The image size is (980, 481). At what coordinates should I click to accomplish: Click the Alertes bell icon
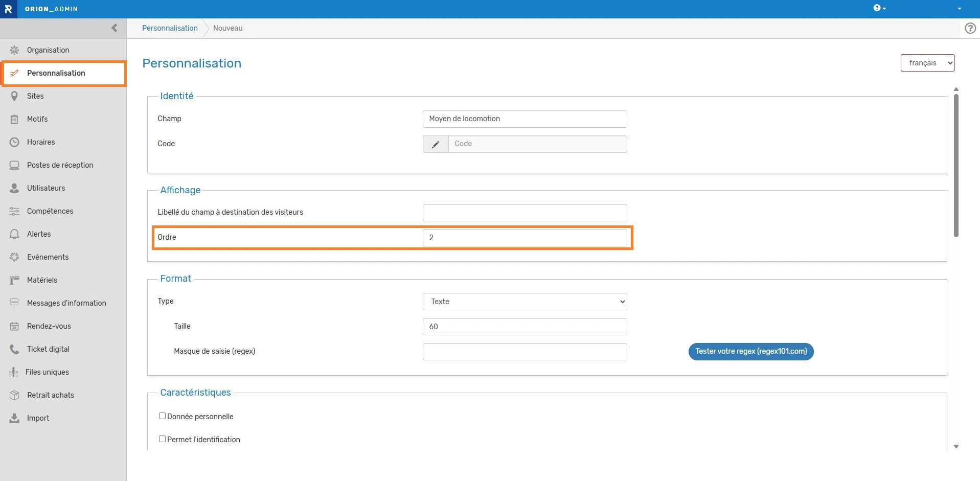click(x=14, y=234)
